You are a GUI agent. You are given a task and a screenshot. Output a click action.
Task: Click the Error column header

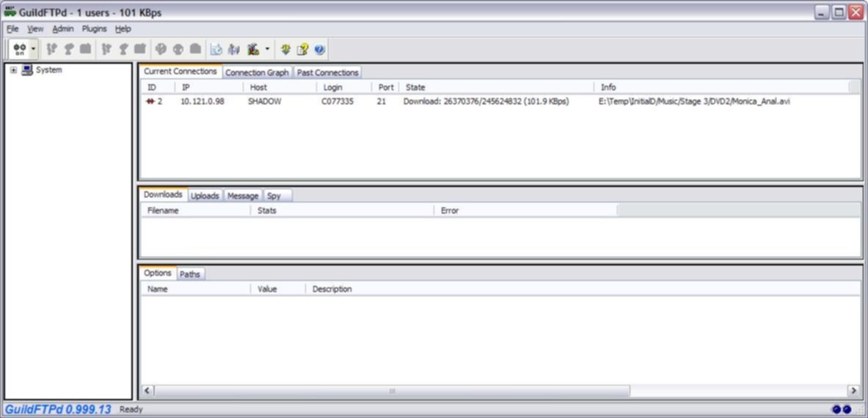point(526,210)
